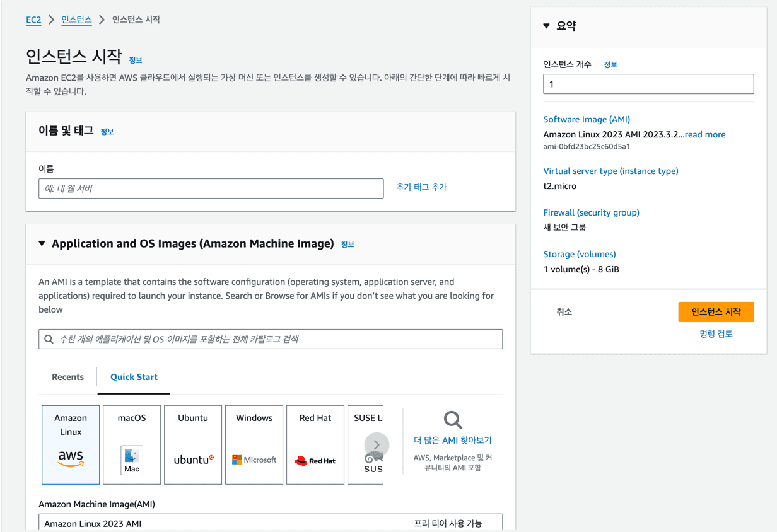Screen dimensions: 777x532
Task: Open 정보 link beside Application and OS Images
Action: click(348, 245)
